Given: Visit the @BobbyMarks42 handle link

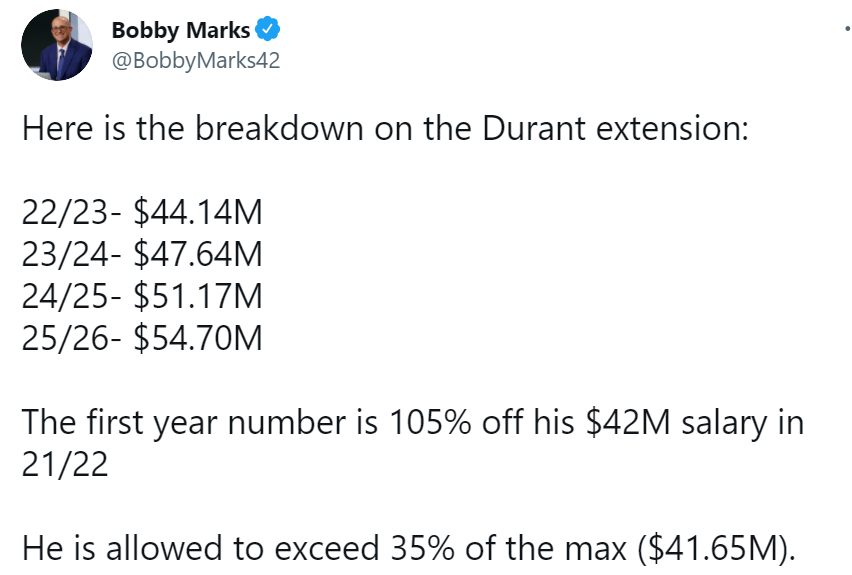Looking at the screenshot, I should 196,60.
